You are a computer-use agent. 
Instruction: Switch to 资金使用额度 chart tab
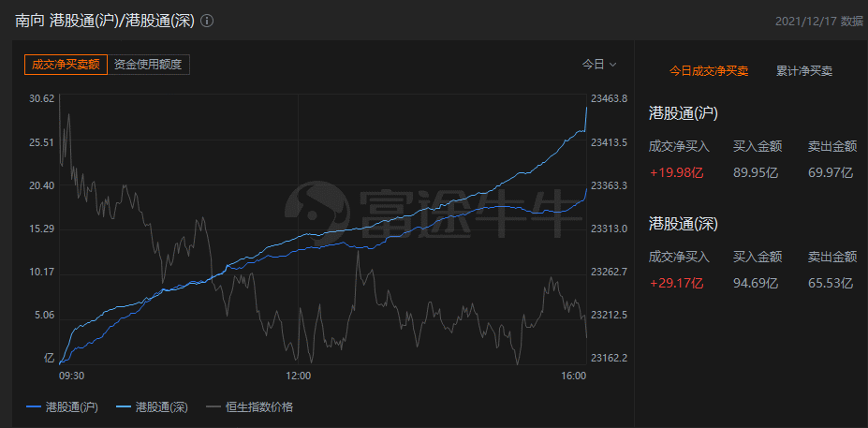click(x=148, y=65)
